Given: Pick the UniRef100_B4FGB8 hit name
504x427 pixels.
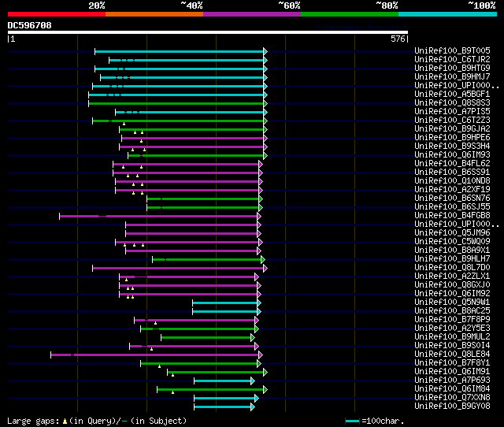Looking at the screenshot, I should 452,215.
